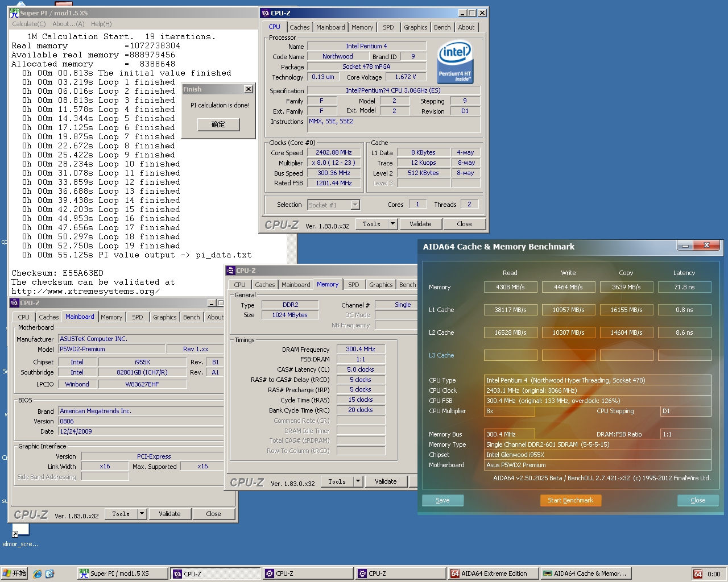Select SPD tab in the CPU-Z Memory window
This screenshot has height=582, width=728.
point(354,285)
